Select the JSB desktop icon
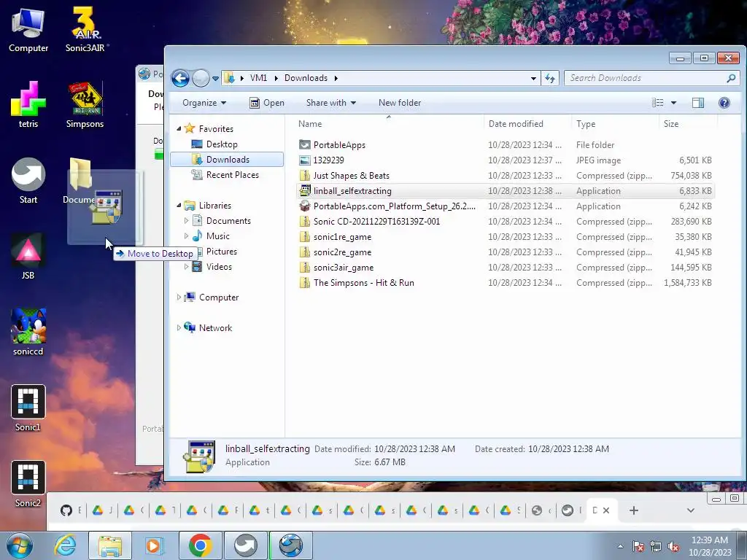The image size is (747, 560). click(x=28, y=256)
